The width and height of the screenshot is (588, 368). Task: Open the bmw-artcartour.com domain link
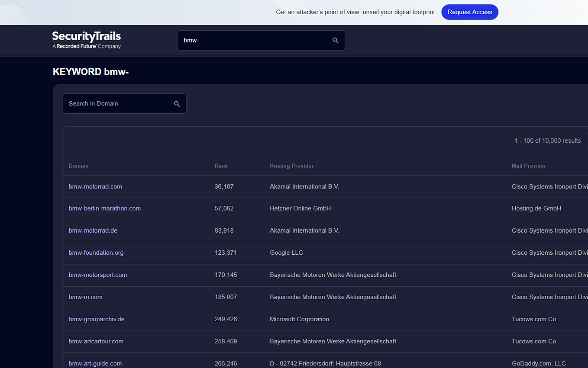click(96, 341)
